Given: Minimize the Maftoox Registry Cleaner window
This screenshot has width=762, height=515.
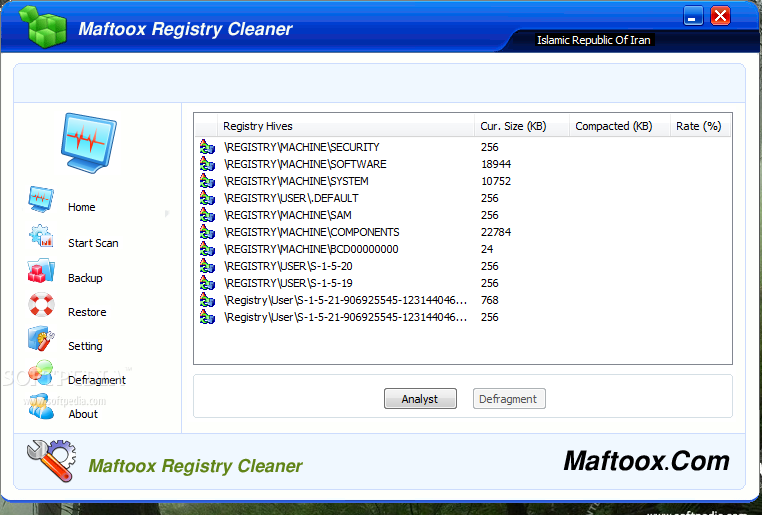Looking at the screenshot, I should point(693,16).
